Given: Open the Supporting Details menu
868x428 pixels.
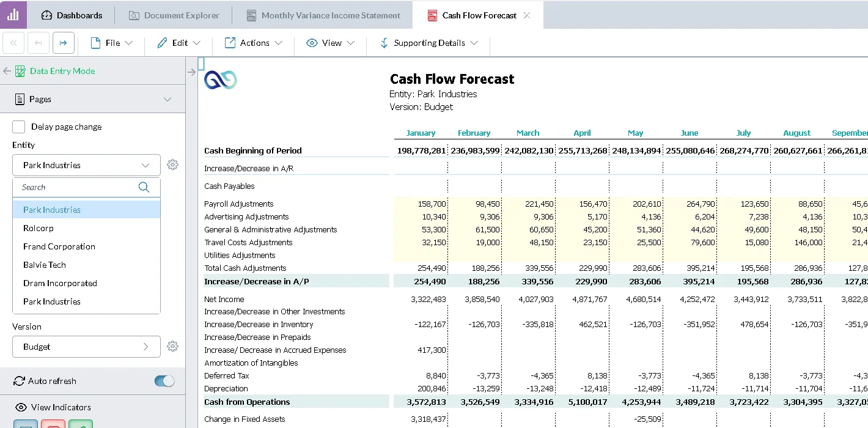Looking at the screenshot, I should pos(428,43).
